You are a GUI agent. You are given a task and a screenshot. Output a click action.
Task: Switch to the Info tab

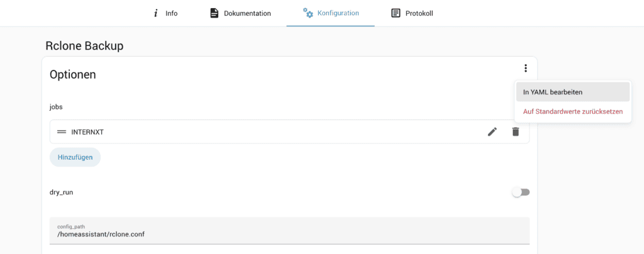click(171, 13)
